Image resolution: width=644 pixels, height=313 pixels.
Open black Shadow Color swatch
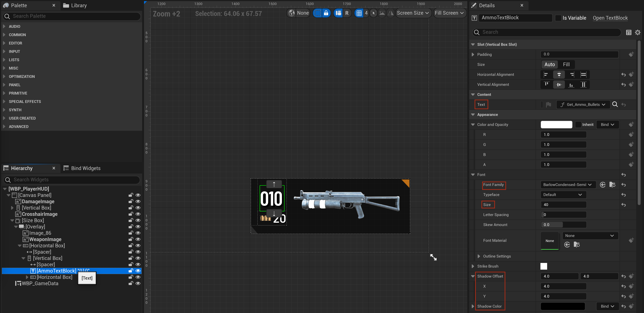pos(563,306)
